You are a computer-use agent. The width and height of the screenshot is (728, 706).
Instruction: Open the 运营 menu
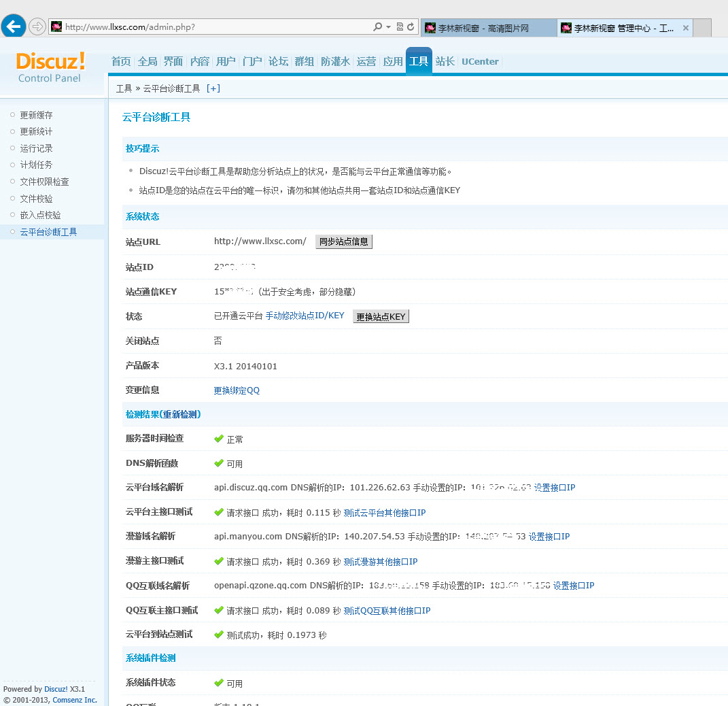click(366, 61)
